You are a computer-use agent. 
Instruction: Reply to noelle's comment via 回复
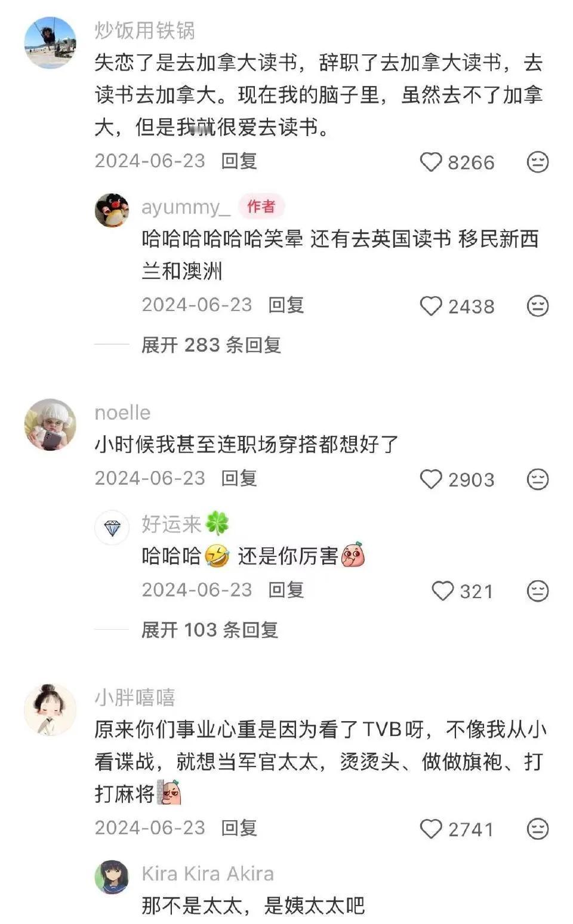(239, 478)
